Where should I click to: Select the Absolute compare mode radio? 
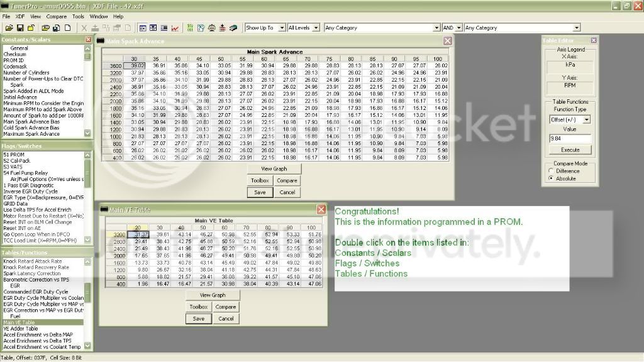[551, 178]
